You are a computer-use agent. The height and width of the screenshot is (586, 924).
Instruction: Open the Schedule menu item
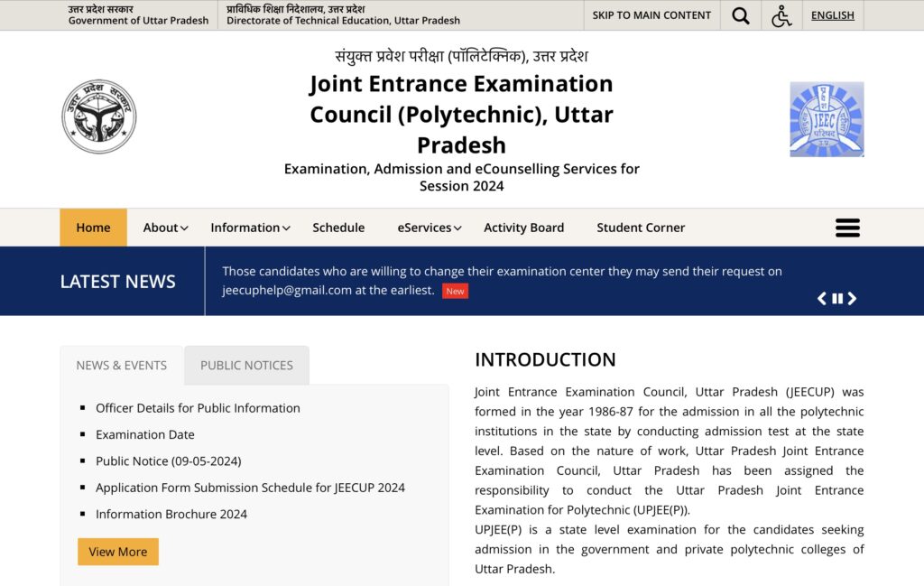338,228
